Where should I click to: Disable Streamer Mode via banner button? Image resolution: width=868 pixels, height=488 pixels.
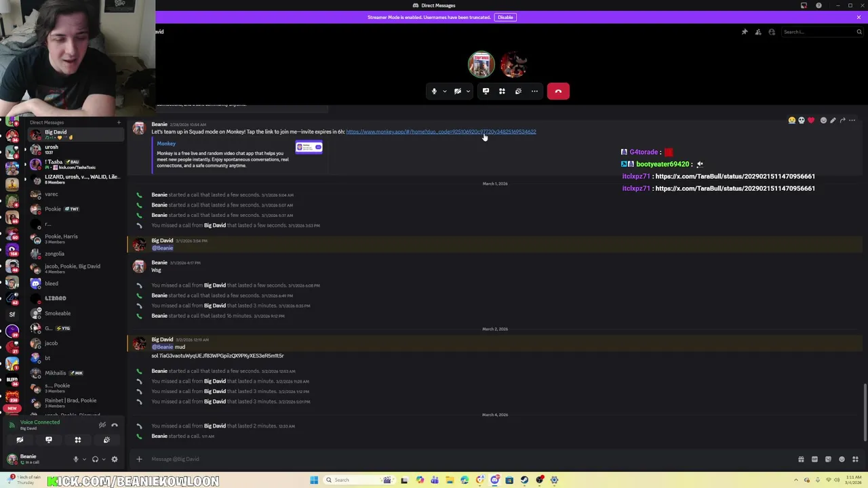(505, 17)
